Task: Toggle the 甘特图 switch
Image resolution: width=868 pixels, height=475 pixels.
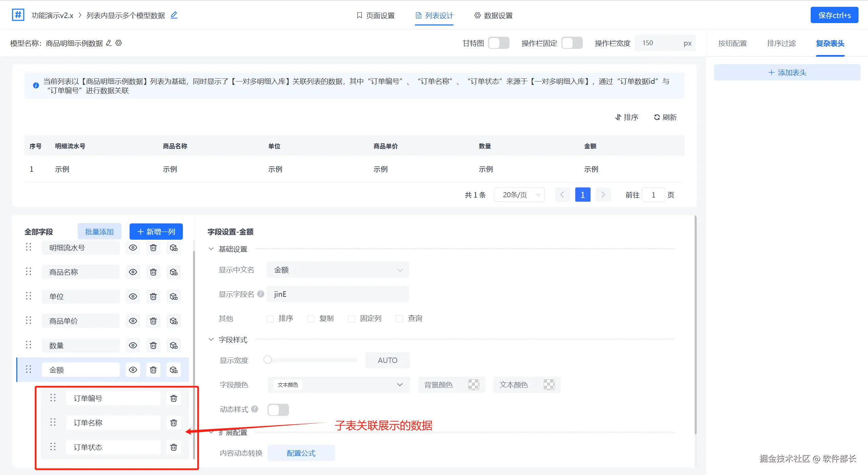Action: tap(498, 43)
